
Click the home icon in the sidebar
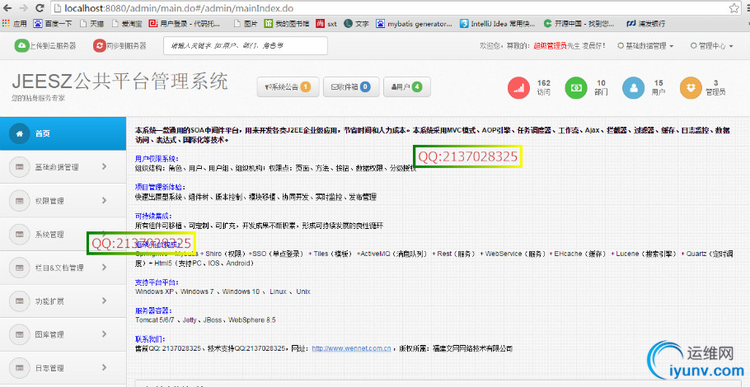[x=20, y=133]
